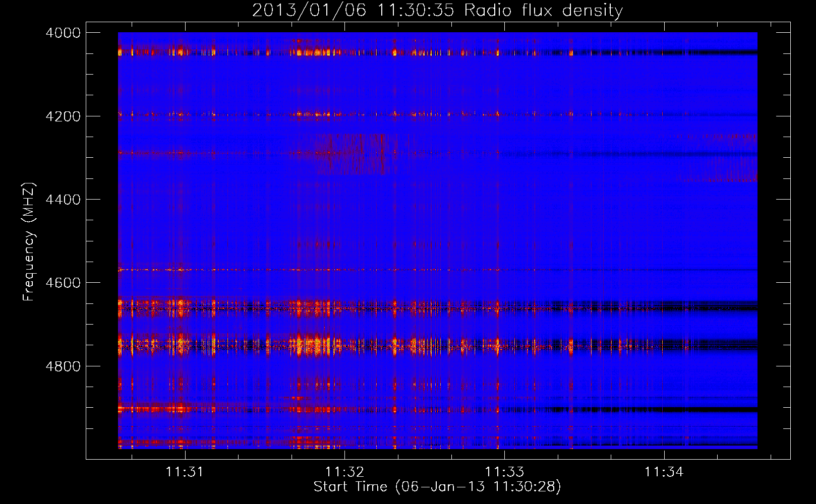Click the 4800 frequency axis label
Image resolution: width=816 pixels, height=504 pixels.
point(63,366)
